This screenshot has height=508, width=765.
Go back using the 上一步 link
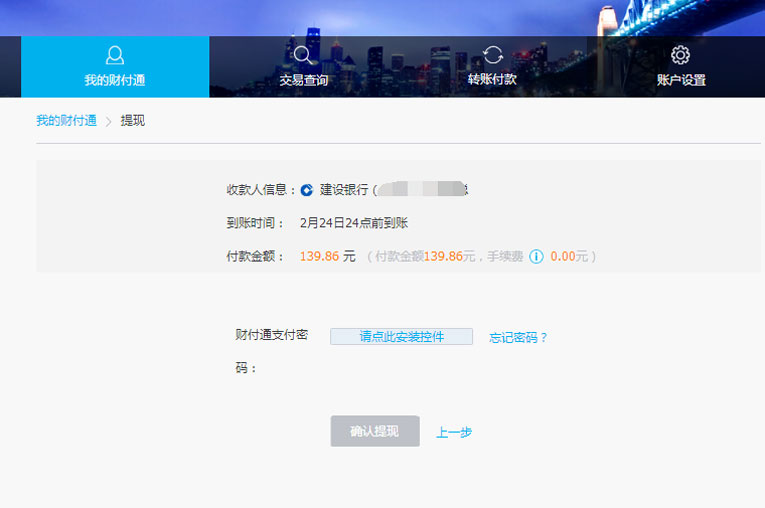click(454, 432)
